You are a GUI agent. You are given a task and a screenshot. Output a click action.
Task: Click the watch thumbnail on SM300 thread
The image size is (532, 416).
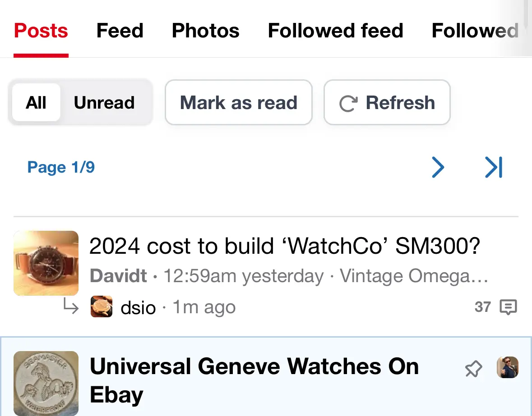[x=46, y=263]
